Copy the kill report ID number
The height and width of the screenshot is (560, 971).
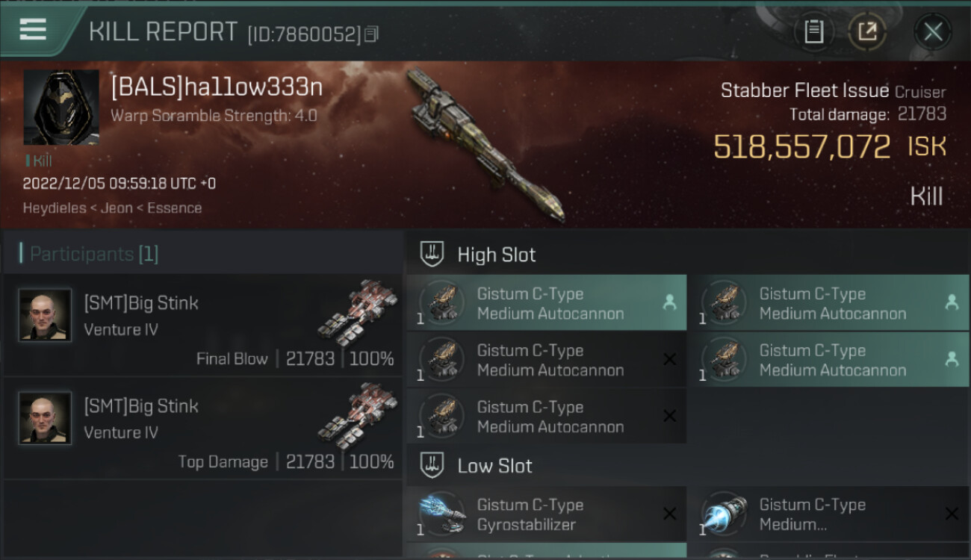[371, 34]
